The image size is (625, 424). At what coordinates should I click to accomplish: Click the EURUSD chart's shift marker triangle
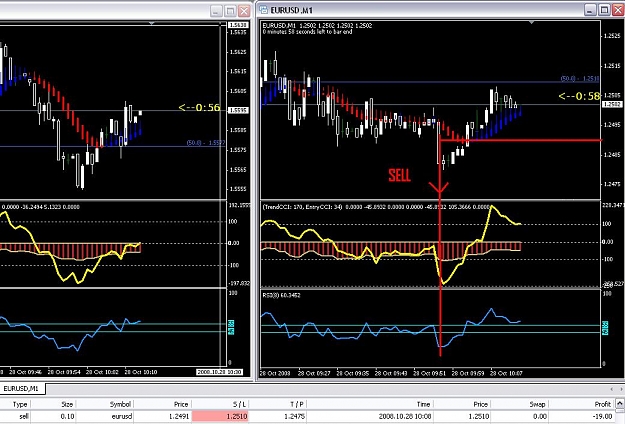click(x=531, y=22)
